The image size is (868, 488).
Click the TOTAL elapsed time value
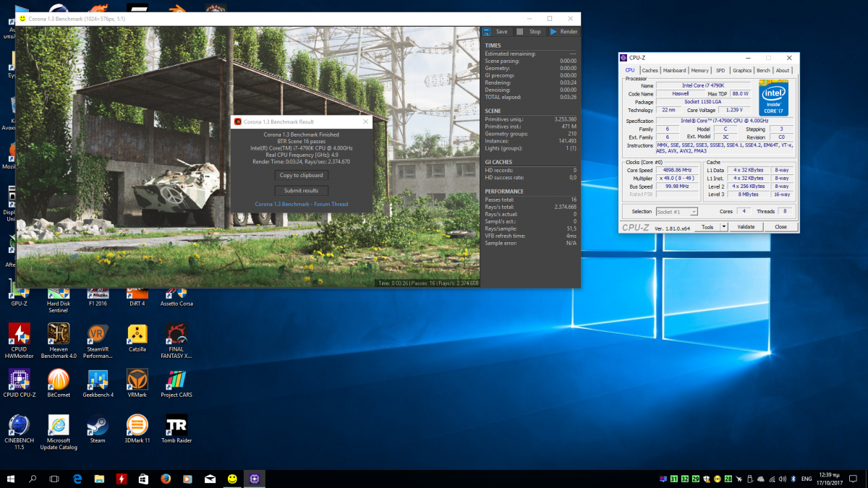569,97
